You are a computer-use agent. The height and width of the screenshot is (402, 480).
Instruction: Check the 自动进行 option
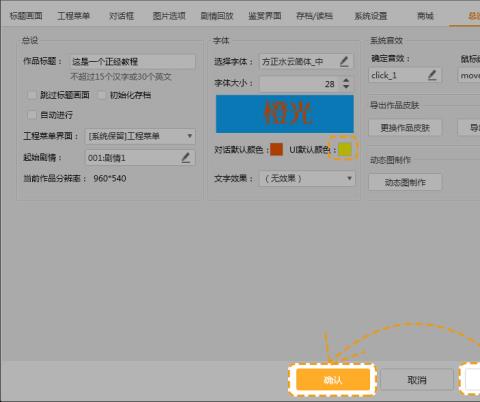pyautogui.click(x=32, y=115)
